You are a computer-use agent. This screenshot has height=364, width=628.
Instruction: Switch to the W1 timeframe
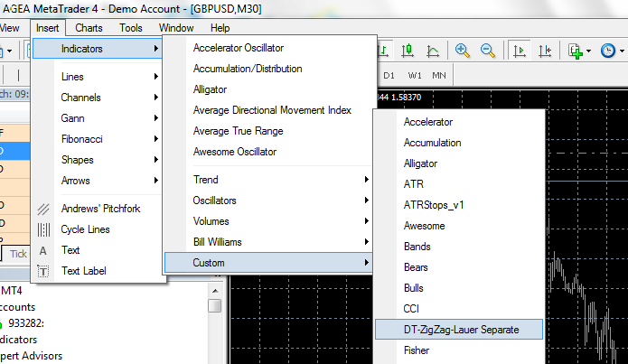415,75
